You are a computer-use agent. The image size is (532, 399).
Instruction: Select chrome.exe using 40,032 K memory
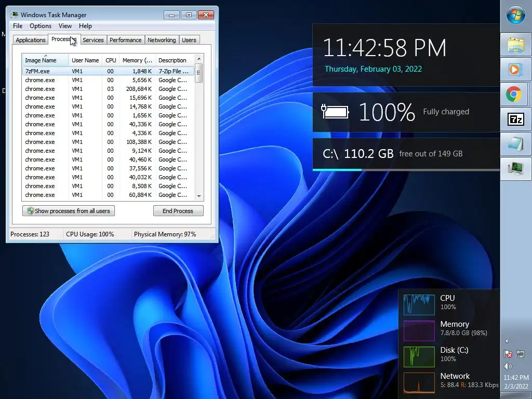(108, 177)
